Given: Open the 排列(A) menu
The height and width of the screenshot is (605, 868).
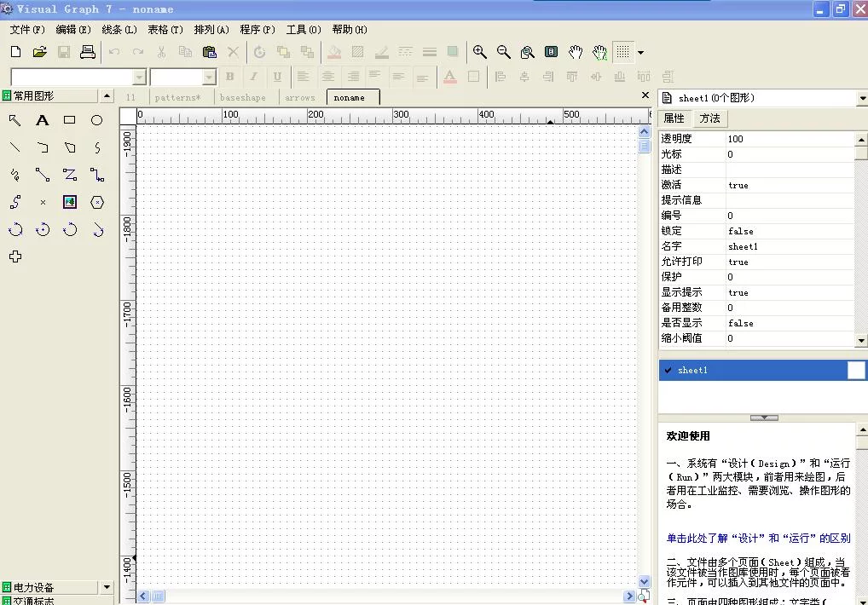Looking at the screenshot, I should [x=211, y=30].
